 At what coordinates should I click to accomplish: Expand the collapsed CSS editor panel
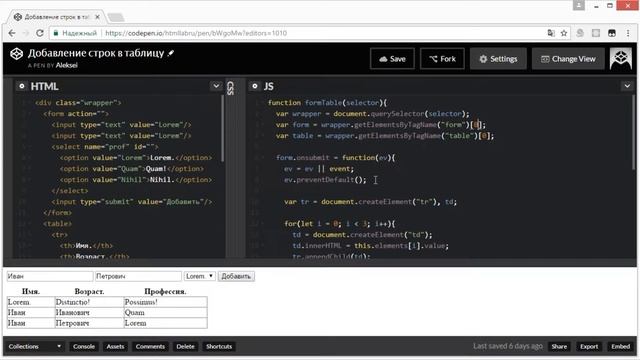pos(231,88)
